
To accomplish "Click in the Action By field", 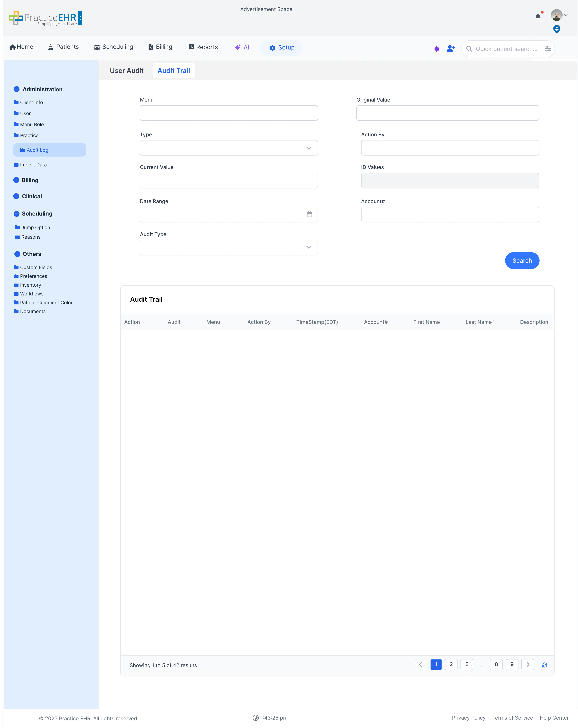I will point(449,148).
